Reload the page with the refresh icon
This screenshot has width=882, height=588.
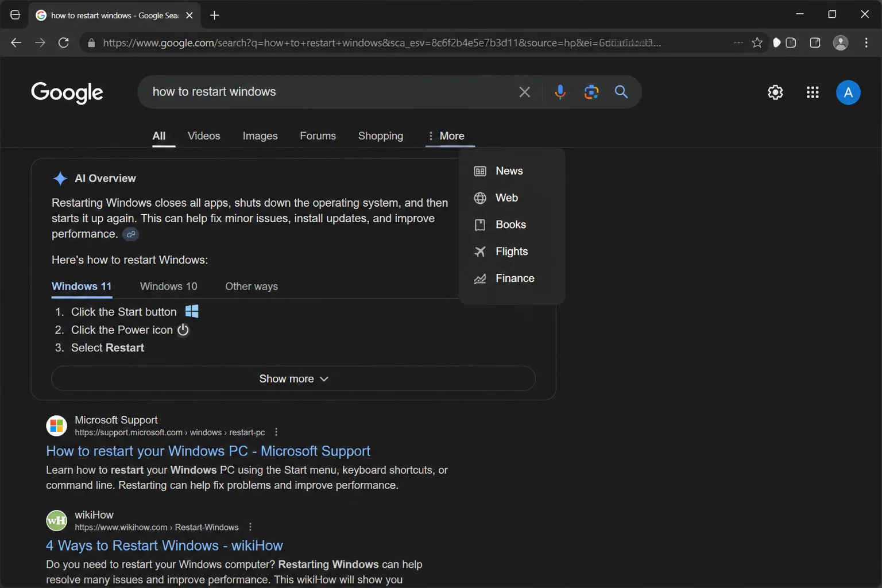64,42
